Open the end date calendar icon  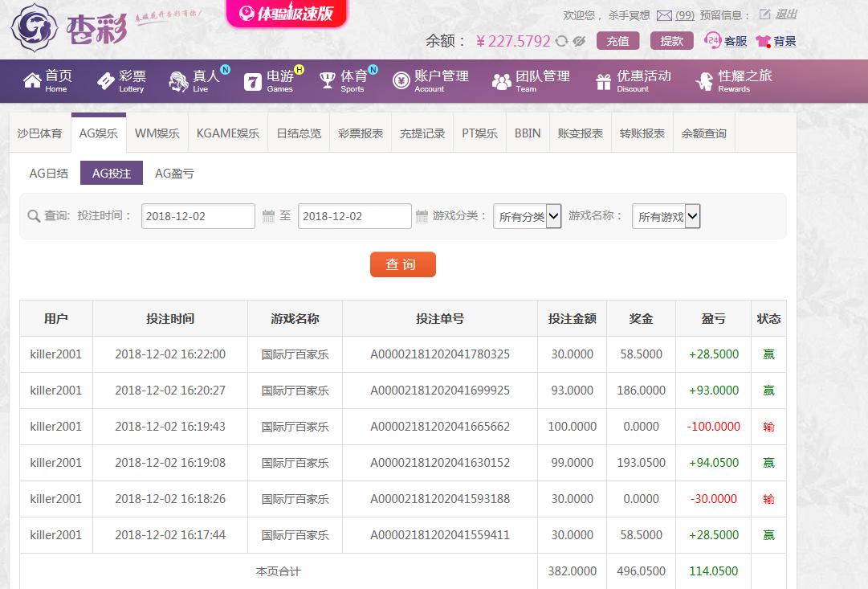tap(422, 216)
